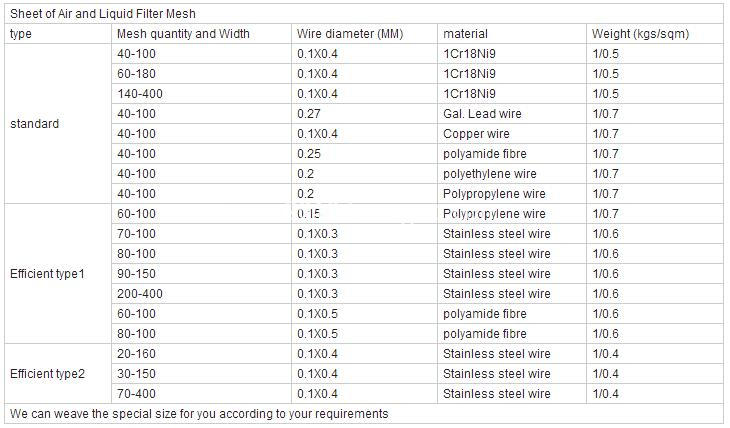Select the 'Weight (kgs/sqm)' header cell
This screenshot has width=730, height=428.
pos(640,34)
